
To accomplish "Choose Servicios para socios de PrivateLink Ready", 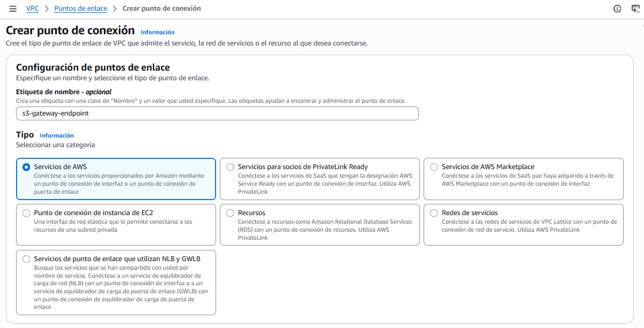I will (230, 167).
